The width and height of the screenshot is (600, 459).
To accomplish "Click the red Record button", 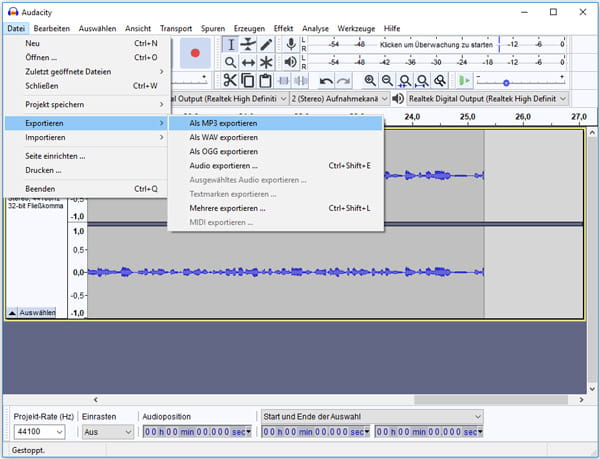I will click(x=195, y=53).
